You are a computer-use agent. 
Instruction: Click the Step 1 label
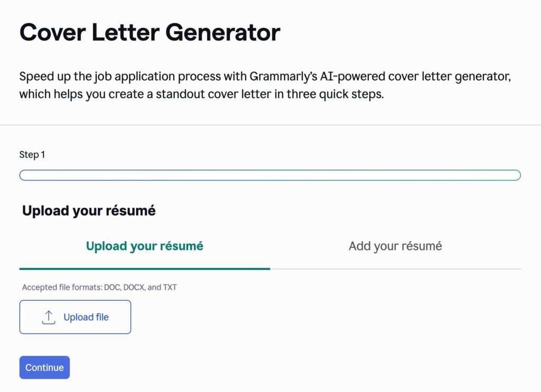[32, 155]
